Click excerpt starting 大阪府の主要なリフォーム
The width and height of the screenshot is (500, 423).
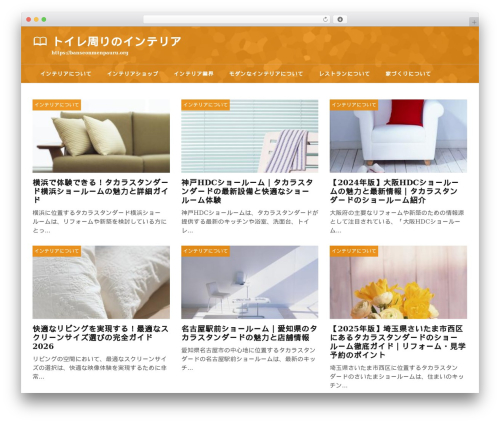[x=397, y=221]
